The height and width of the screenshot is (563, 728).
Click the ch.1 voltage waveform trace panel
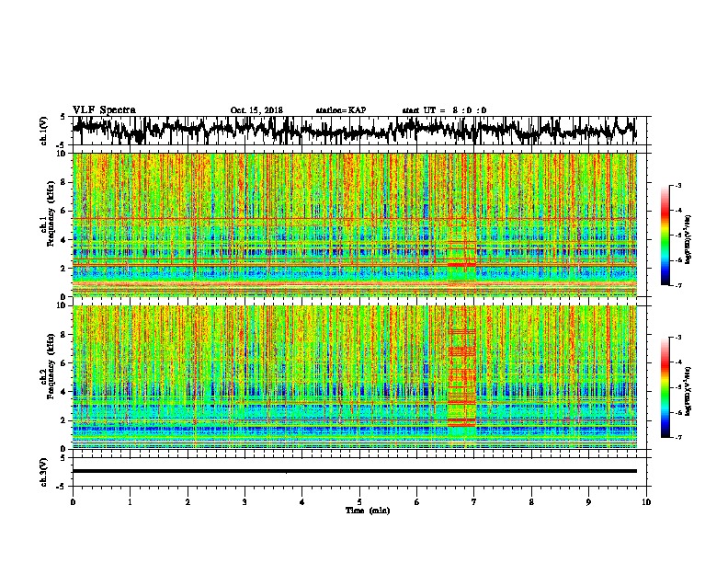coord(361,131)
